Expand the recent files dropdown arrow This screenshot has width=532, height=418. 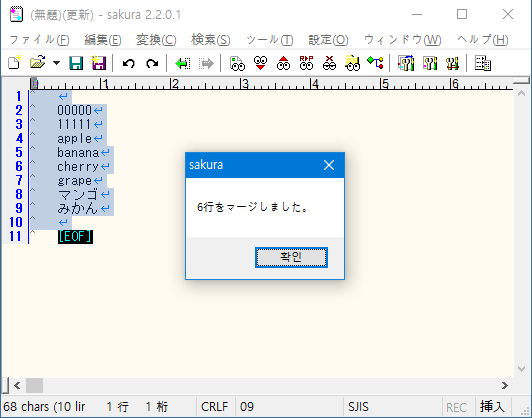56,63
